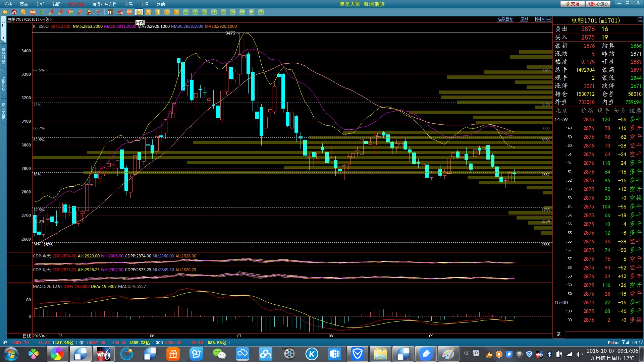This screenshot has height=362, width=644.
Task: Open the 海通期货专栏 menu
Action: pyautogui.click(x=104, y=4)
